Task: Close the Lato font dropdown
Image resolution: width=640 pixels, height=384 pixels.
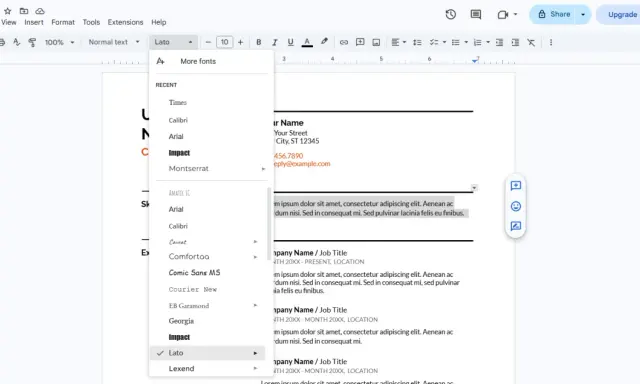Action: (x=173, y=42)
